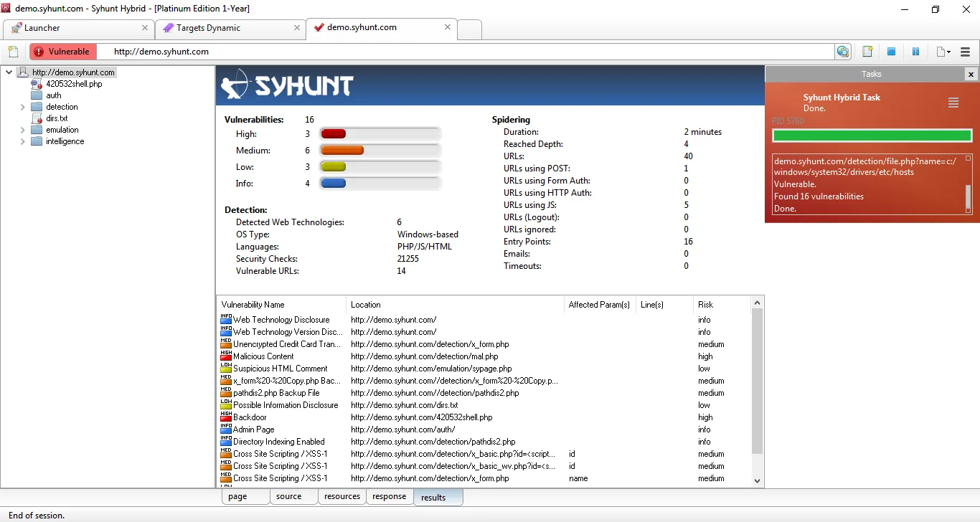The image size is (980, 522).
Task: Collapse the http://demo.syhunt.com root node
Action: [8, 72]
